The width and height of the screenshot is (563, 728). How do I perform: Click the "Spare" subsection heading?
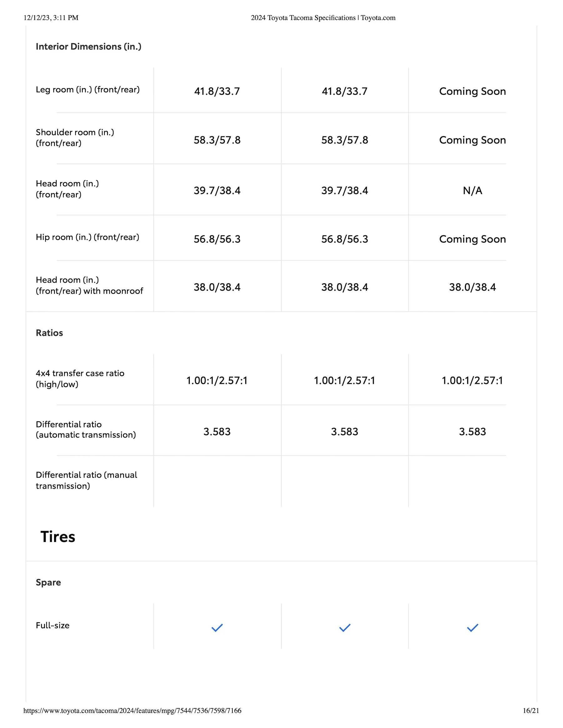coord(48,582)
